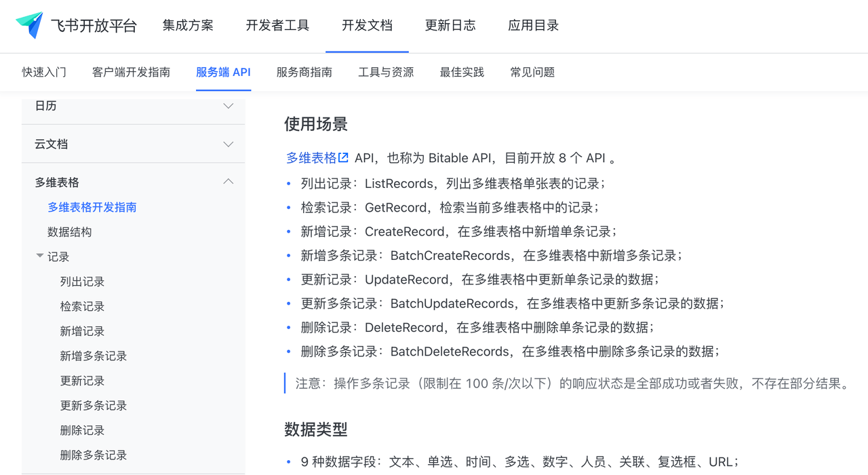Navigate to 新增多条记录 in sidebar
868x475 pixels.
tap(94, 356)
